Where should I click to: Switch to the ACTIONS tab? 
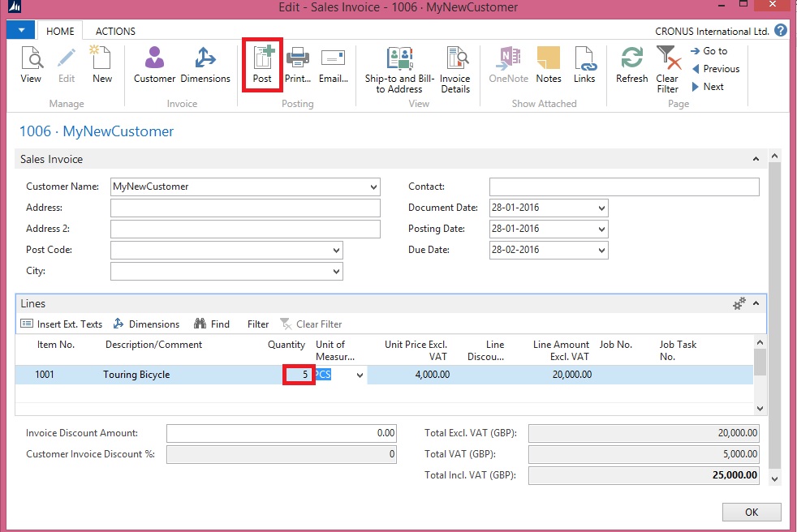(115, 31)
